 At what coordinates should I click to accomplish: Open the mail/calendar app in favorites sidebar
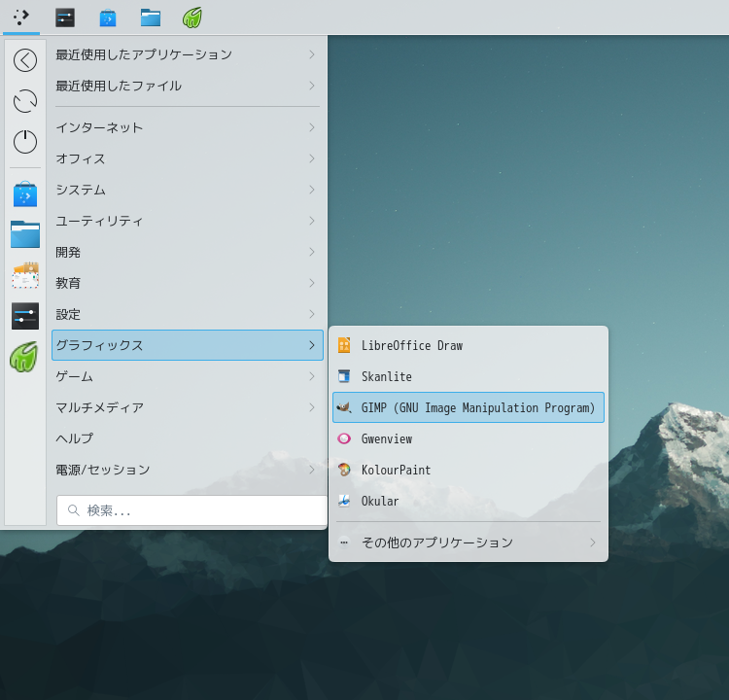pyautogui.click(x=25, y=275)
